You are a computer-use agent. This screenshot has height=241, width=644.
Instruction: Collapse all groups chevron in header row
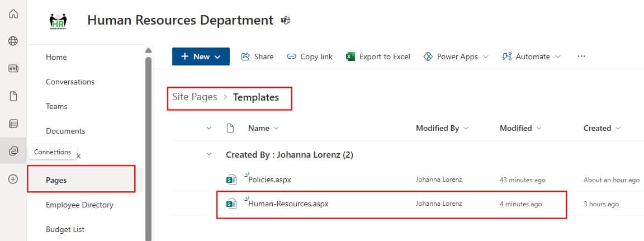(x=209, y=128)
